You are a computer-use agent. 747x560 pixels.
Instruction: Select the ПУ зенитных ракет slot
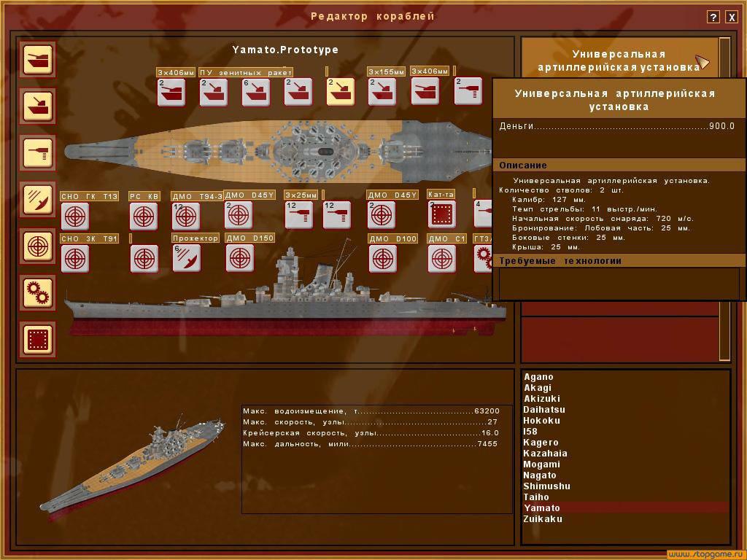tap(213, 92)
